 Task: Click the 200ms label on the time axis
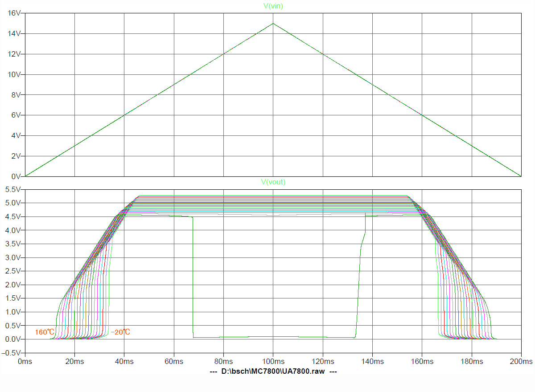[x=521, y=361]
